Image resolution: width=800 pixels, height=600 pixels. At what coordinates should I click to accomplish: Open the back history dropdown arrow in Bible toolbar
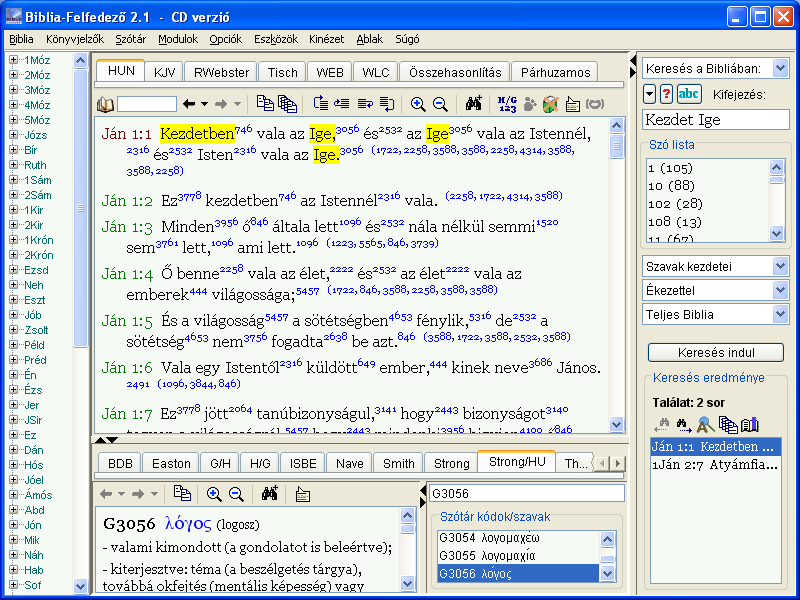(x=205, y=104)
